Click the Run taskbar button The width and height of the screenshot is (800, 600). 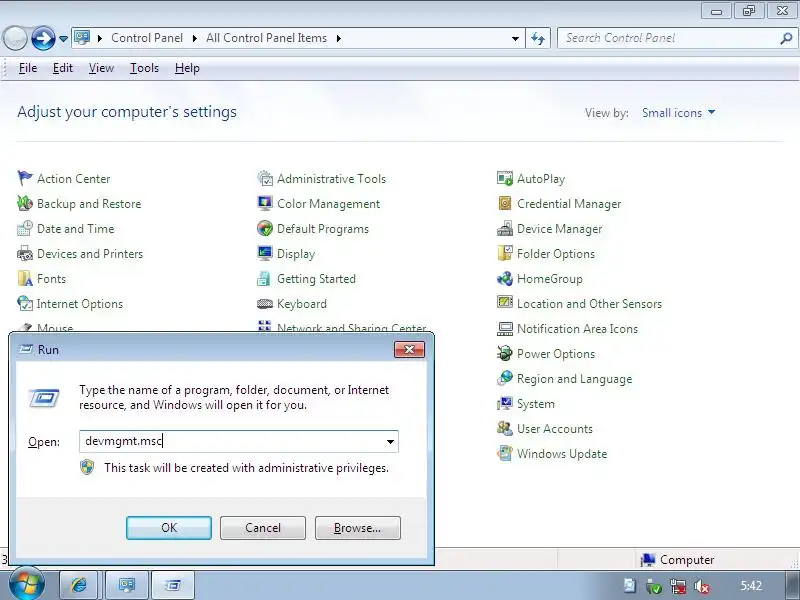[x=173, y=585]
